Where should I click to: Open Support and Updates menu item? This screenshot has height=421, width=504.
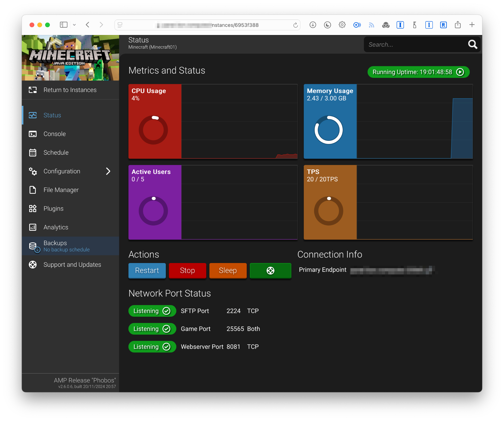coord(72,265)
